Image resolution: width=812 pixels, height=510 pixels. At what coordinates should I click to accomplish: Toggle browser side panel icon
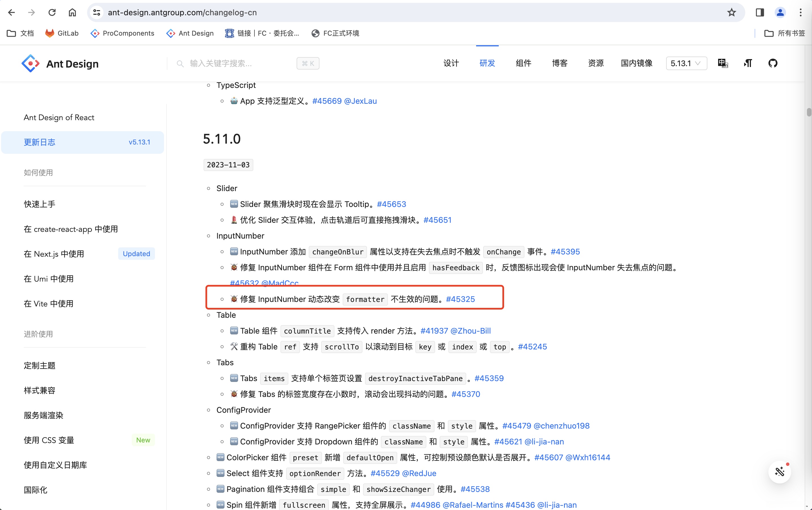coord(759,12)
